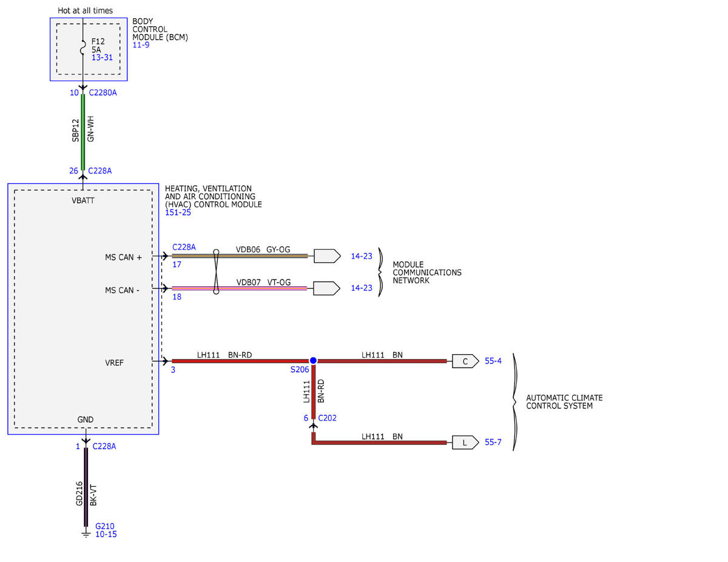Open HVAC module reference 151-25
Viewport: 728px width, 562px height.
pos(178,213)
